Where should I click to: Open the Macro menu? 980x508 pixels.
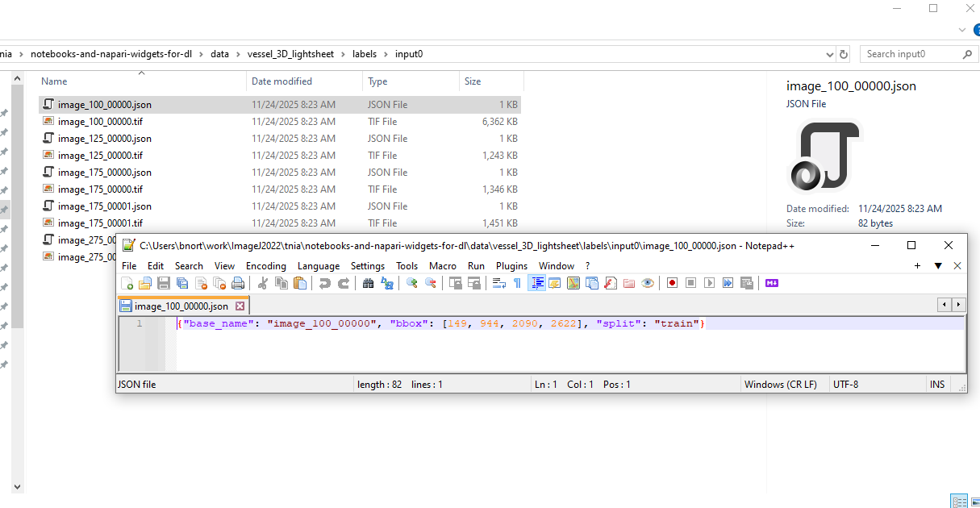click(x=442, y=265)
